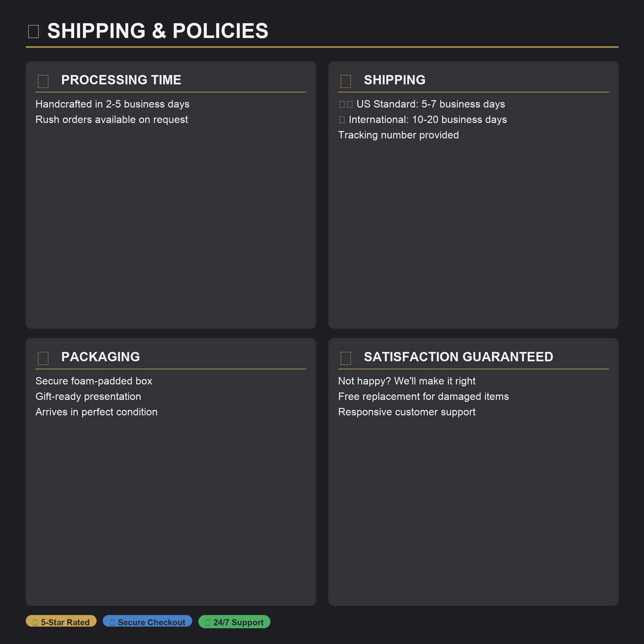Click the 24/7 Support badge
644x644 pixels.
click(234, 621)
